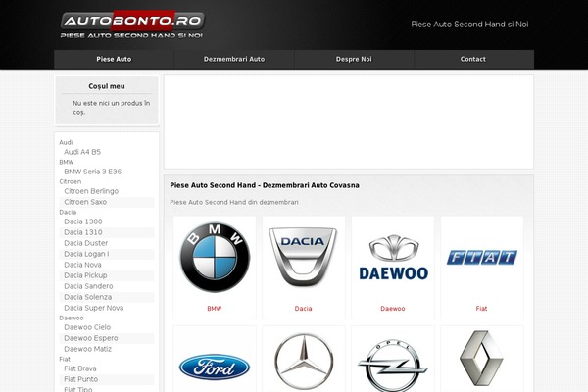This screenshot has width=588, height=392.
Task: Select Dacia 1310 in sidebar
Action: click(83, 232)
